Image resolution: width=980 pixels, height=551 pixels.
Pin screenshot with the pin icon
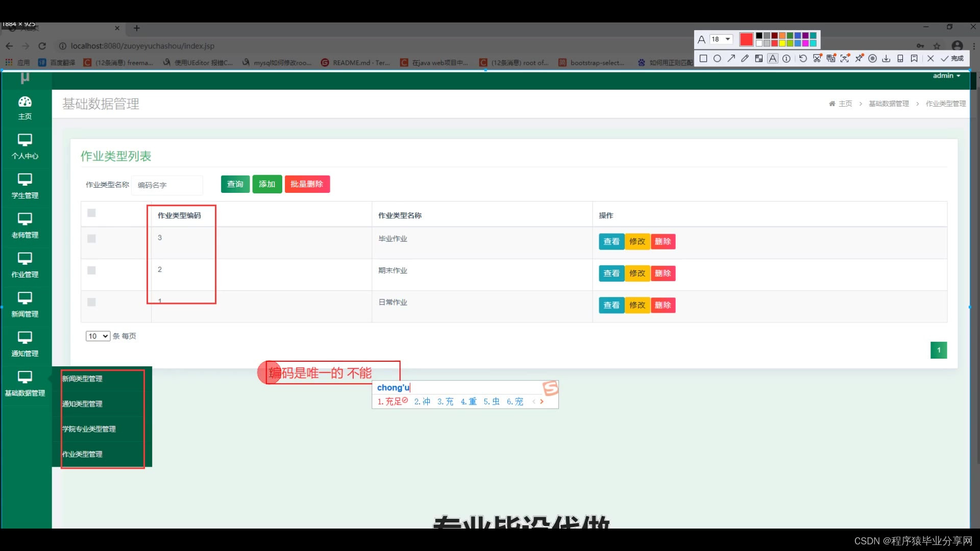(x=859, y=59)
